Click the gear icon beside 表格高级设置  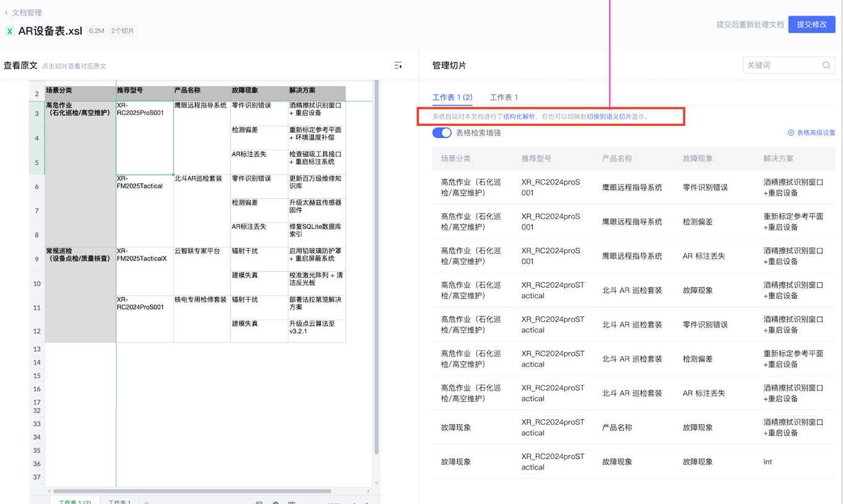(790, 133)
